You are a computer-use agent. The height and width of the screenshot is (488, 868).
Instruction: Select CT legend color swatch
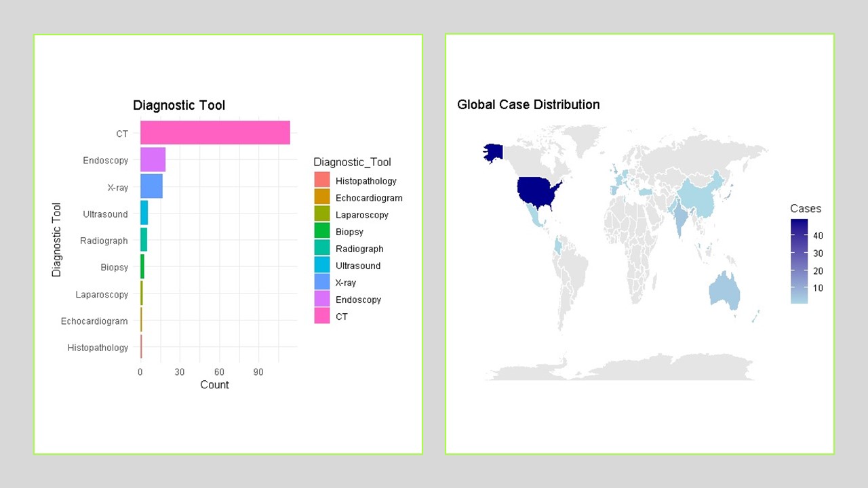point(322,316)
